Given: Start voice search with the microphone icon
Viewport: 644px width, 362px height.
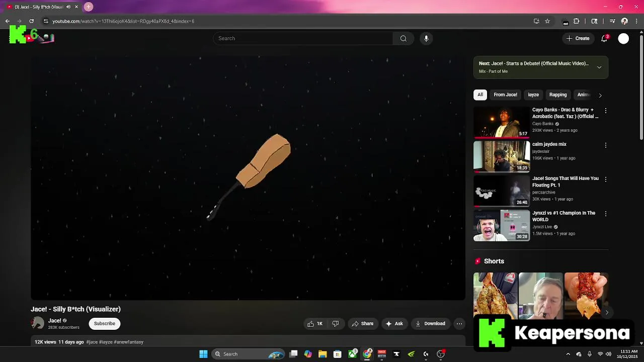Looking at the screenshot, I should pos(426,38).
